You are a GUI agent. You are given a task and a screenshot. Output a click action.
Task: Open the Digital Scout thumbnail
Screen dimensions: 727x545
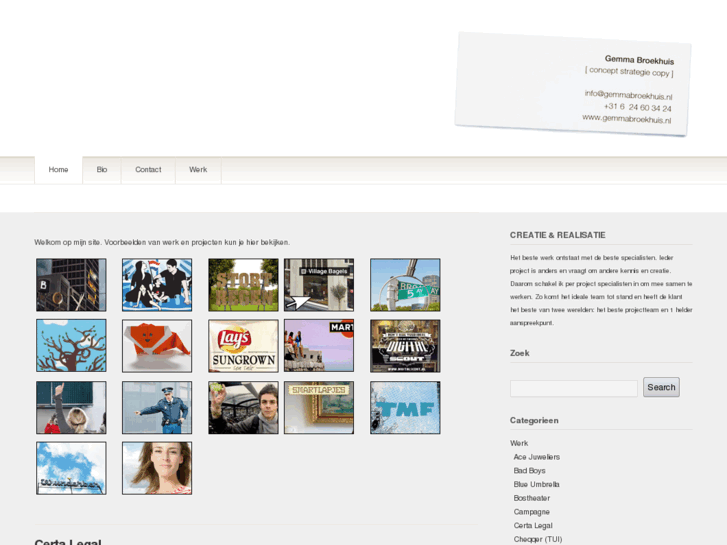(x=405, y=346)
